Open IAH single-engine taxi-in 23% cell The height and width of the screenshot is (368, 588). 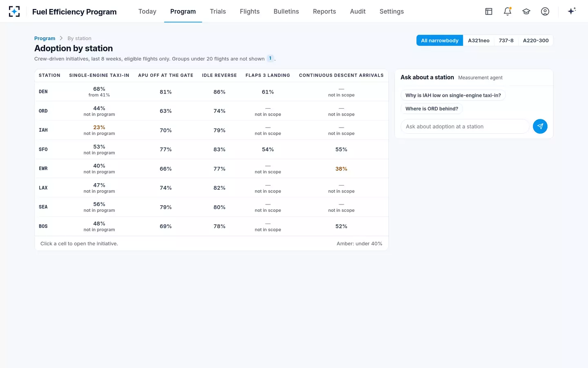pyautogui.click(x=99, y=130)
